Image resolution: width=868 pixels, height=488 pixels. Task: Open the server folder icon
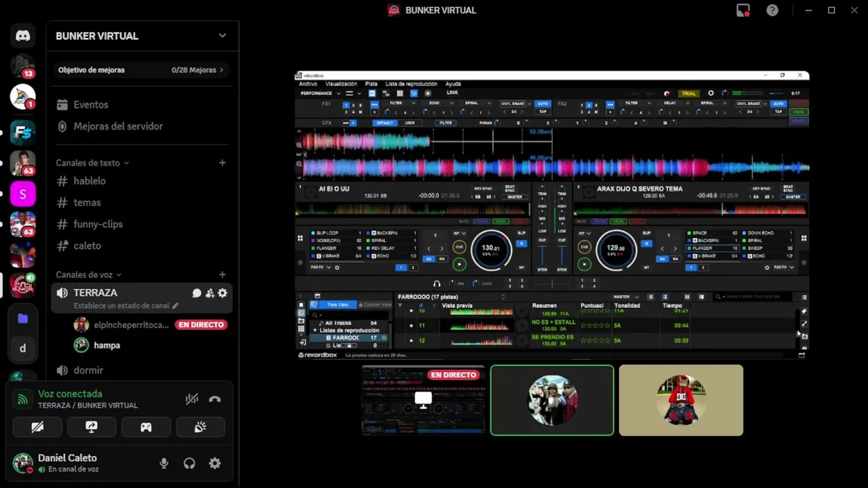click(x=22, y=318)
